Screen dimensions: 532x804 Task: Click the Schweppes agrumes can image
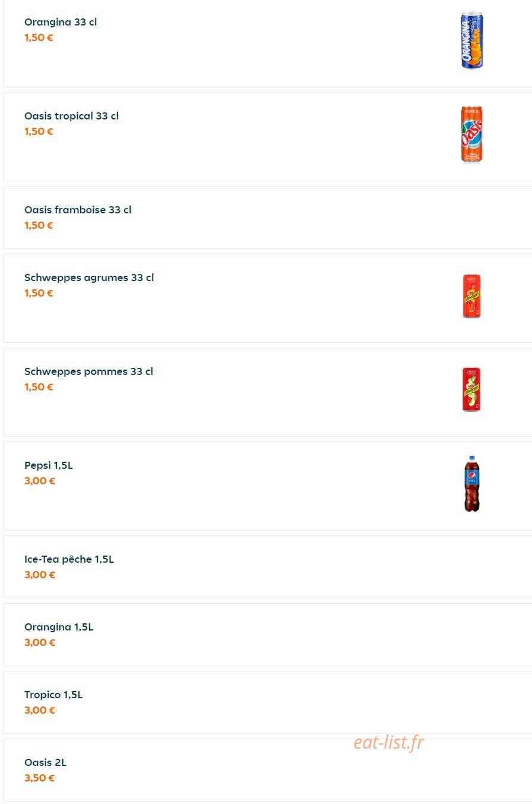point(472,296)
